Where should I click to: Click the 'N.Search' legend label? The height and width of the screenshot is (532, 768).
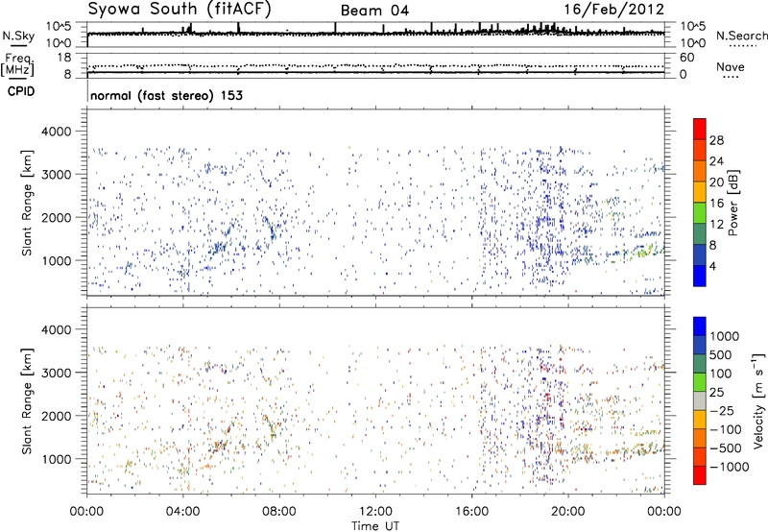tap(741, 36)
